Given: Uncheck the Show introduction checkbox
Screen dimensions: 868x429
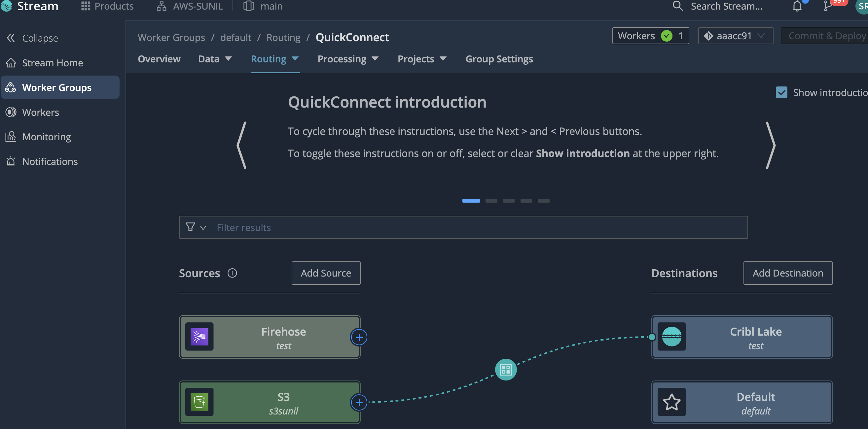Looking at the screenshot, I should coord(781,93).
